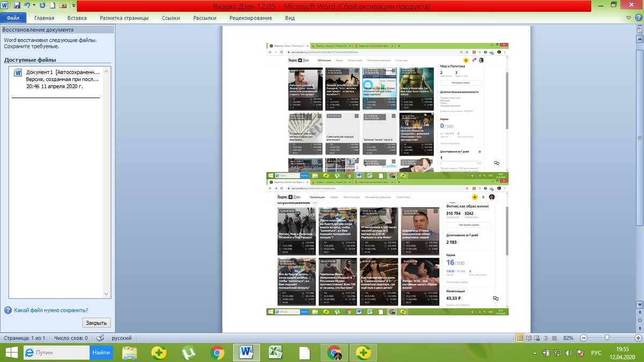Click the Word icon on the taskbar
This screenshot has width=644, height=362.
pyautogui.click(x=246, y=352)
